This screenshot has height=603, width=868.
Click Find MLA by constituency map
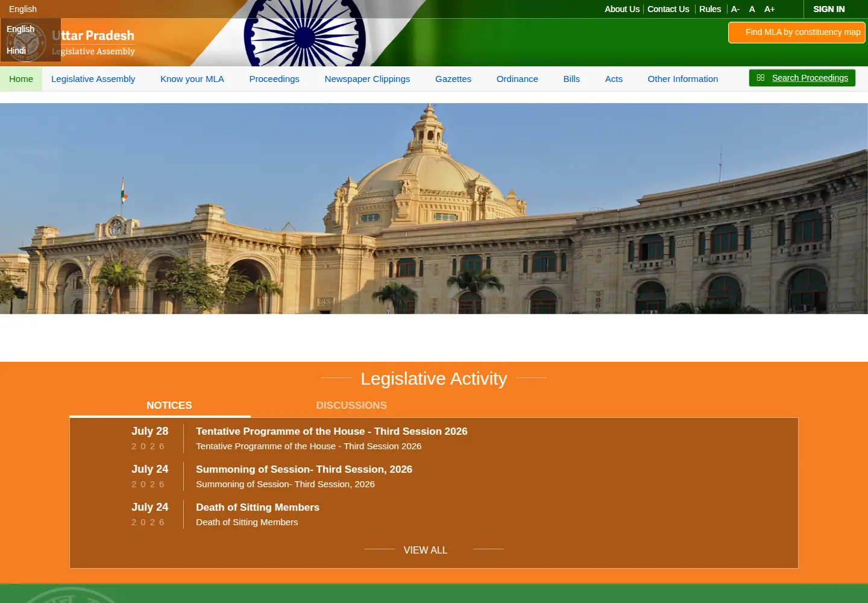[x=797, y=33]
